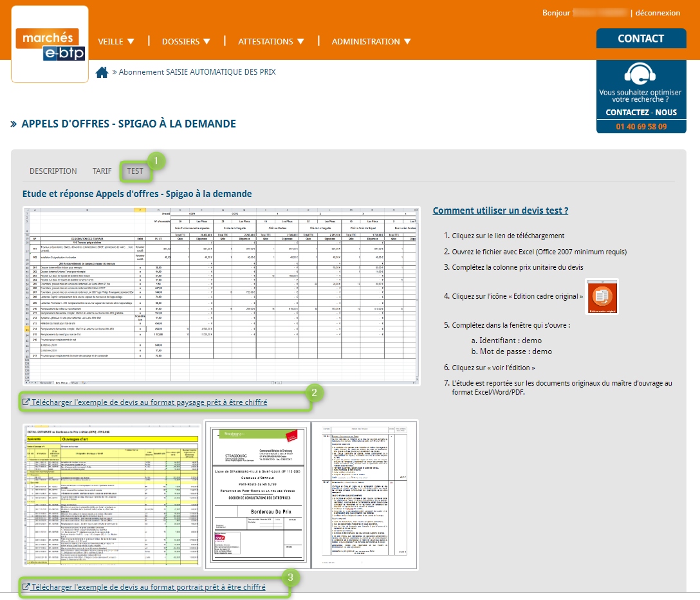Click the headset support icon
Viewport: 700px width, 600px height.
(640, 74)
